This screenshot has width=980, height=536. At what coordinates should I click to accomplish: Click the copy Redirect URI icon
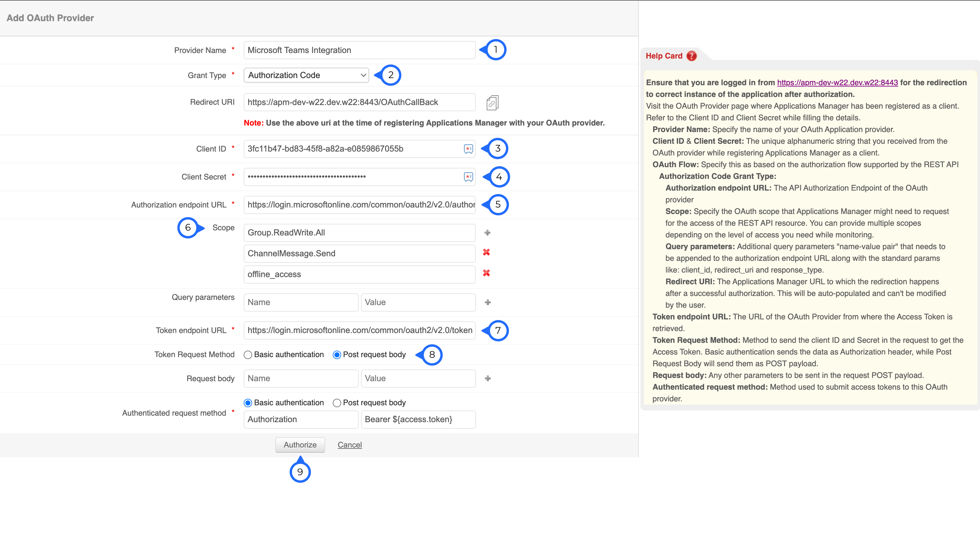coord(492,103)
